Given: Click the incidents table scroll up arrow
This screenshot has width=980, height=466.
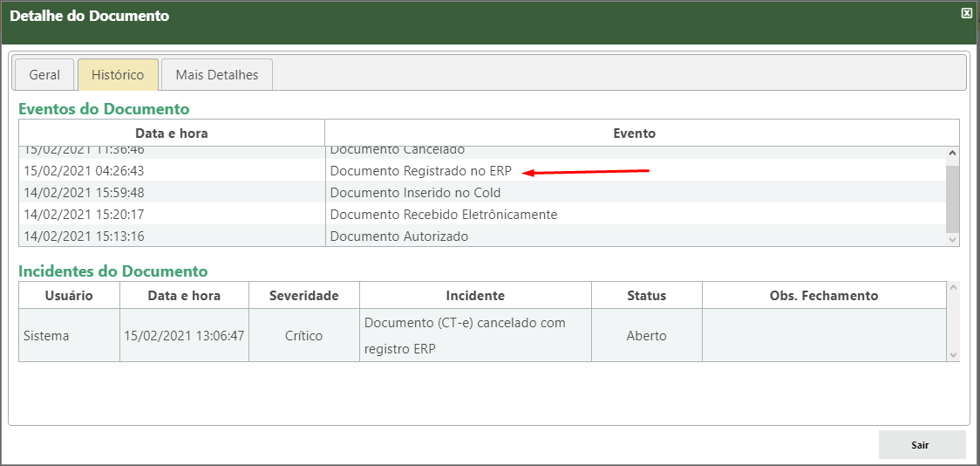Looking at the screenshot, I should [x=952, y=288].
